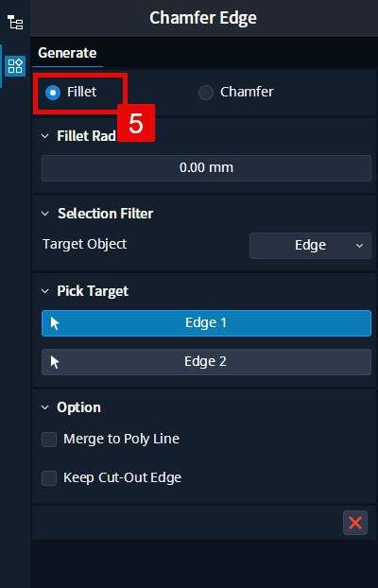378x588 pixels.
Task: Click the 0.00 mm radius field
Action: point(206,168)
